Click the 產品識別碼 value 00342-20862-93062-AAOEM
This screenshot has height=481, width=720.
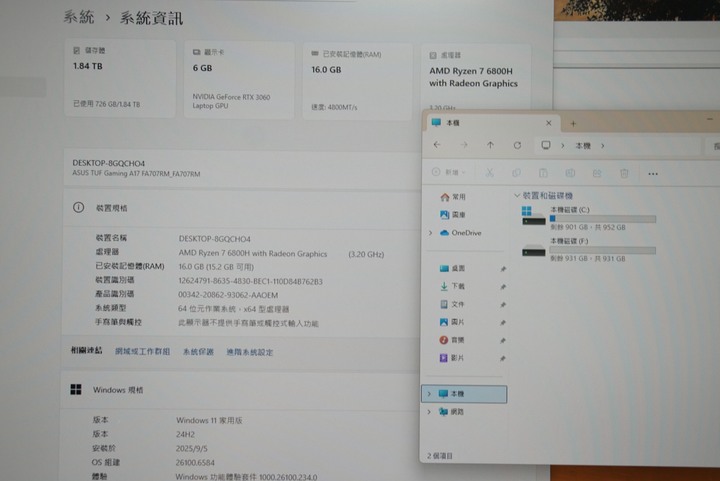[x=228, y=295]
